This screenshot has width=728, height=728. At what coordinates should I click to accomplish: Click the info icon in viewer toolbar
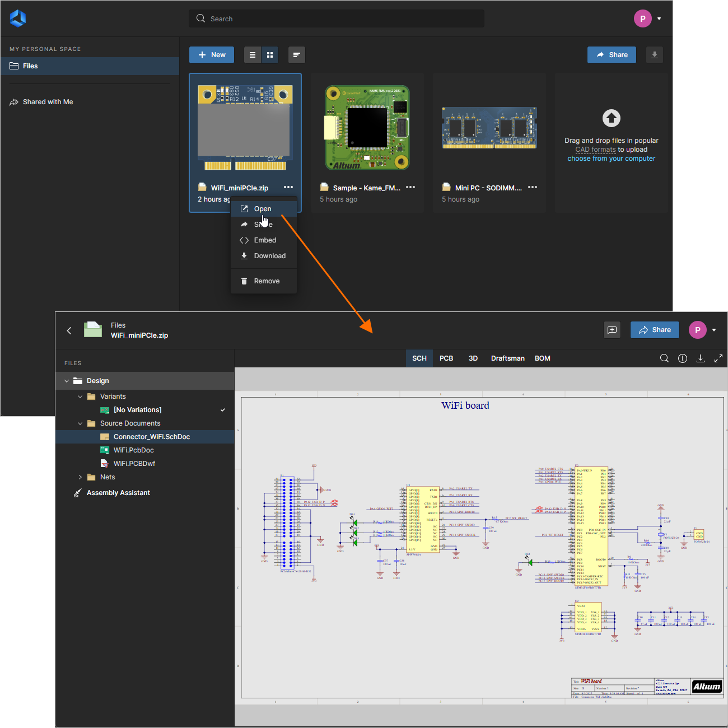683,358
